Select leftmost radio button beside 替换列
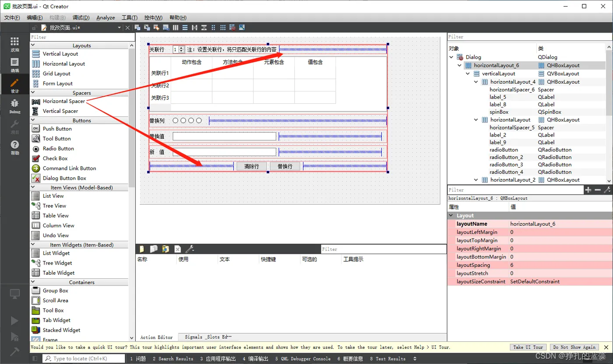This screenshot has width=613, height=364. (175, 120)
